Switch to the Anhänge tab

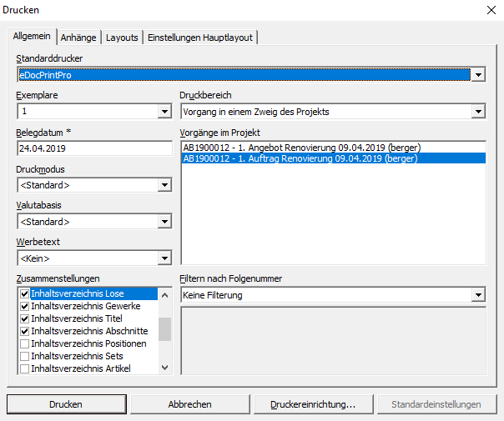coord(79,38)
